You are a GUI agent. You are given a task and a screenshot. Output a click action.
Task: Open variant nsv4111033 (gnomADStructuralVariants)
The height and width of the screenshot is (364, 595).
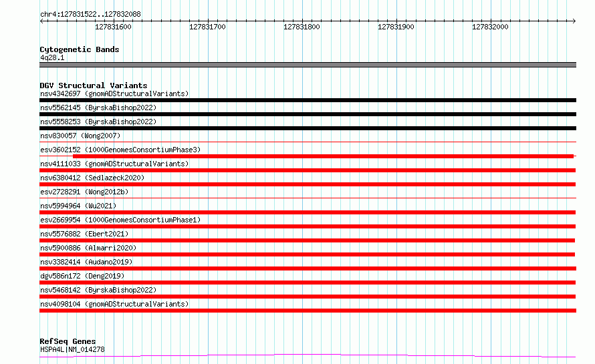pos(114,164)
